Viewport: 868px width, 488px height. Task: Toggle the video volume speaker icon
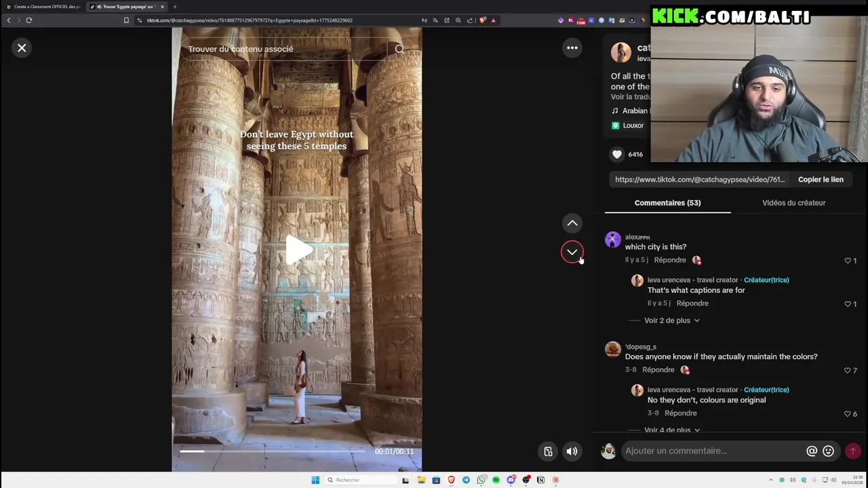pos(572,451)
